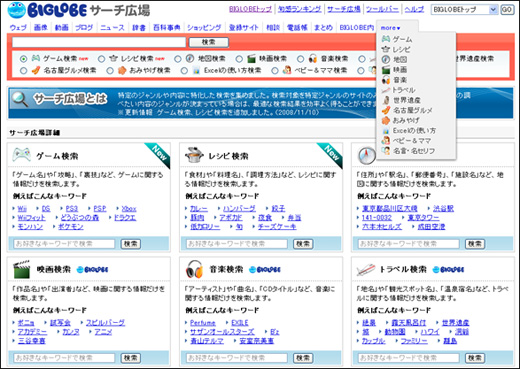Click the ハワイ keyword link
This screenshot has height=369, width=520.
(430, 332)
